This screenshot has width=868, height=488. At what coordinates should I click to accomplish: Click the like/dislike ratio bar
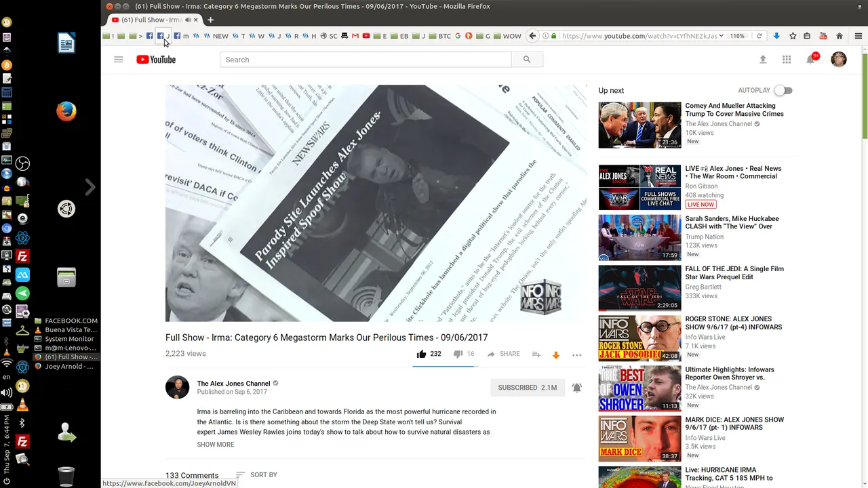(445, 366)
